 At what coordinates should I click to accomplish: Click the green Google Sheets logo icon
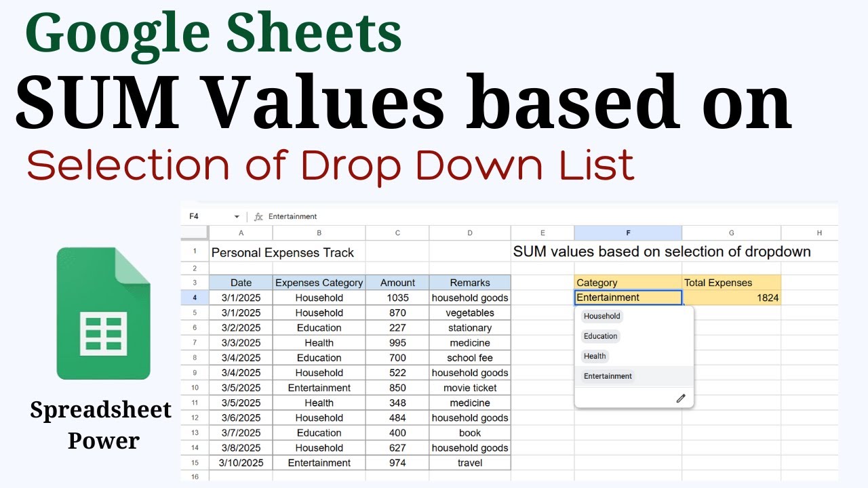tap(103, 313)
